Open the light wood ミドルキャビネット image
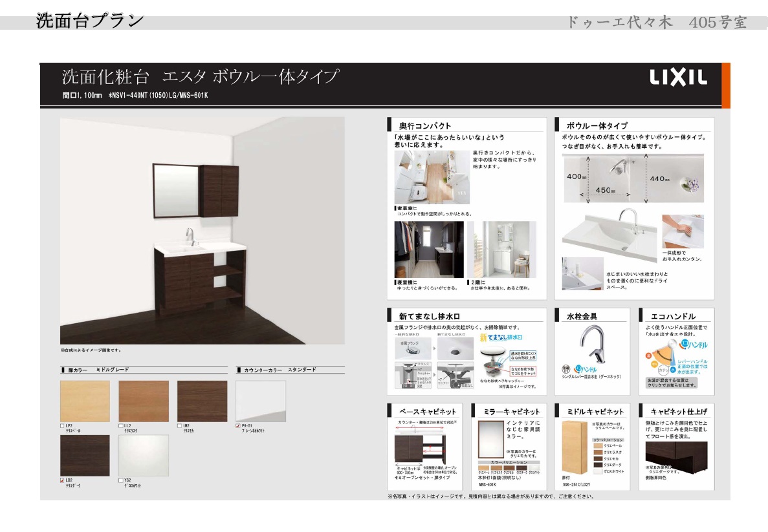The image size is (768, 532). [574, 447]
